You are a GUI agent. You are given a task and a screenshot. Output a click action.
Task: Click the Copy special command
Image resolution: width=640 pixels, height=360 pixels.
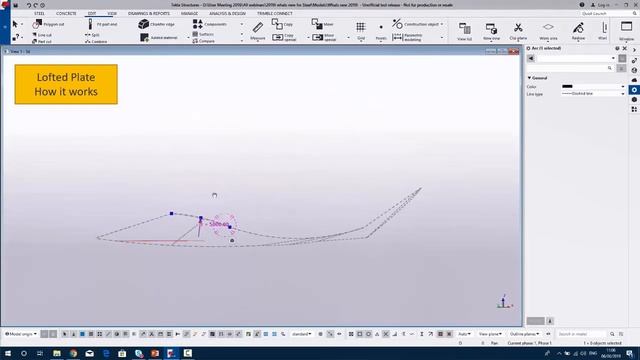click(284, 38)
